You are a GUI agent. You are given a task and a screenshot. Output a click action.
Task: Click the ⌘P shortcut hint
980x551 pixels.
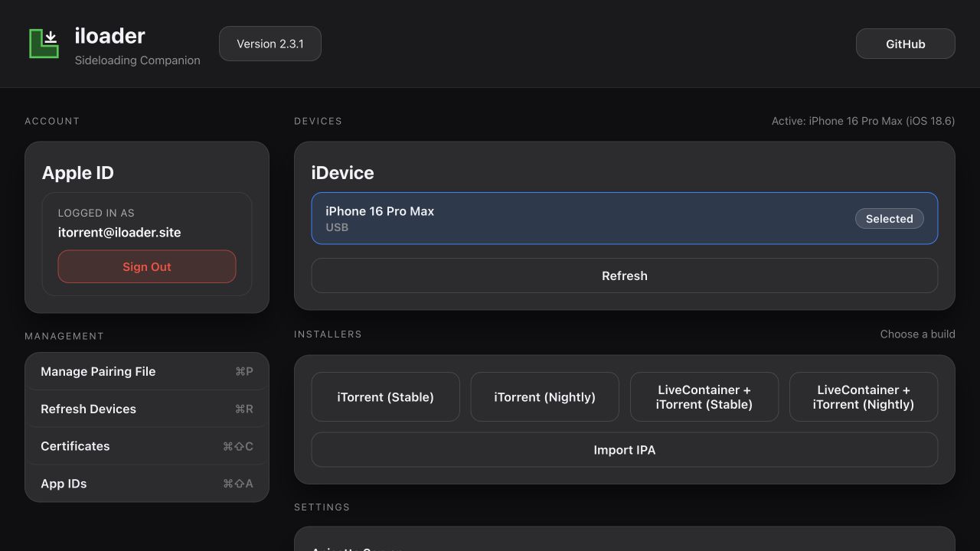[x=244, y=371]
